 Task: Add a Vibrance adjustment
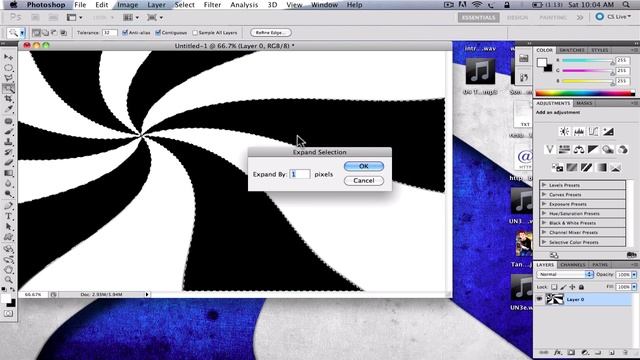pyautogui.click(x=550, y=149)
